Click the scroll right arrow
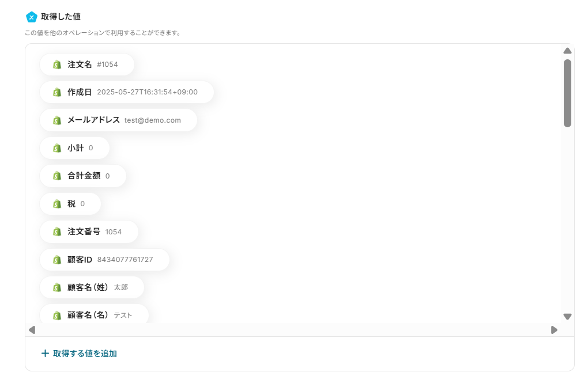 coord(554,330)
